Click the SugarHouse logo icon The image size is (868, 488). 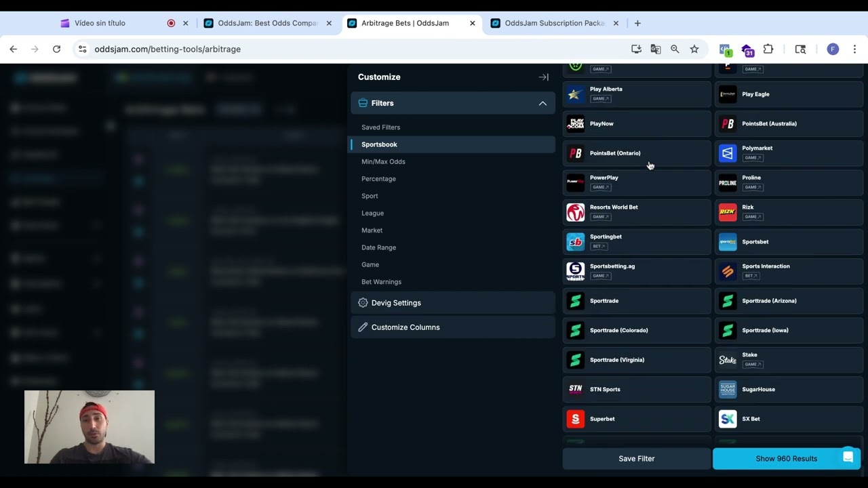(x=728, y=389)
